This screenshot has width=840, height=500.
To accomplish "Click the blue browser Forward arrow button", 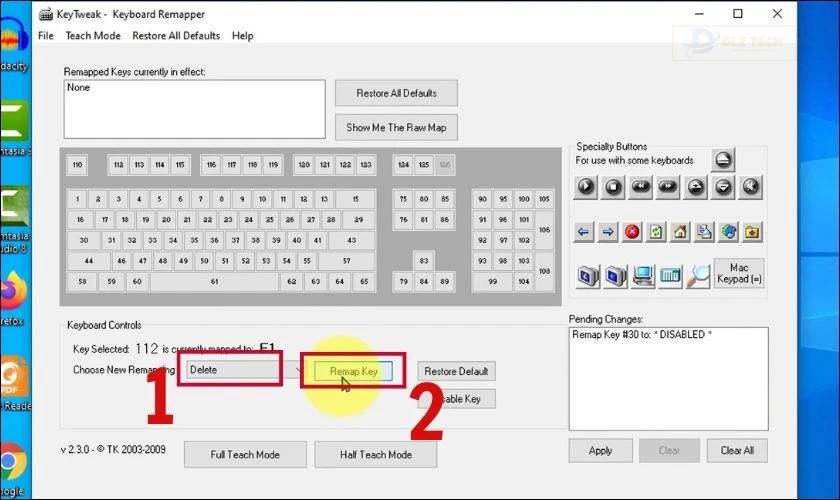I will click(608, 232).
